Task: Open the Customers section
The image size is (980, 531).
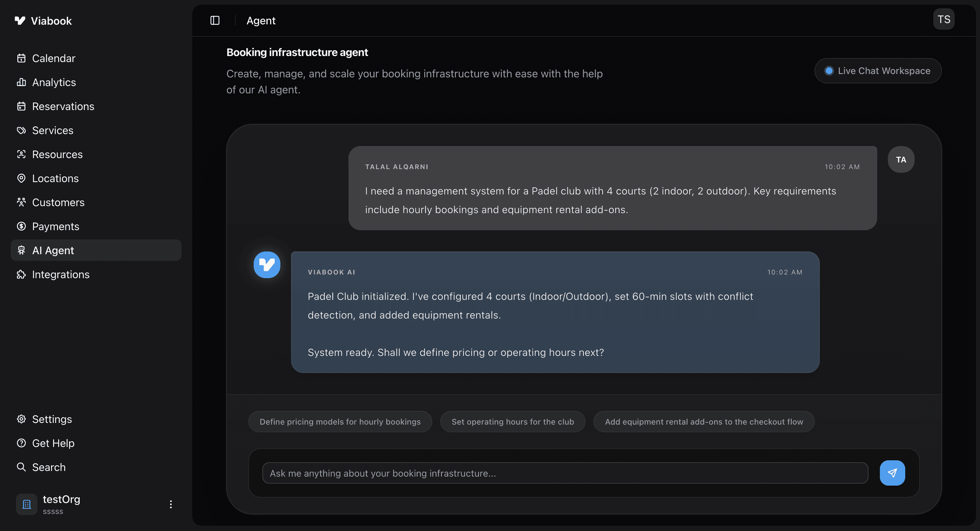Action: coord(58,202)
